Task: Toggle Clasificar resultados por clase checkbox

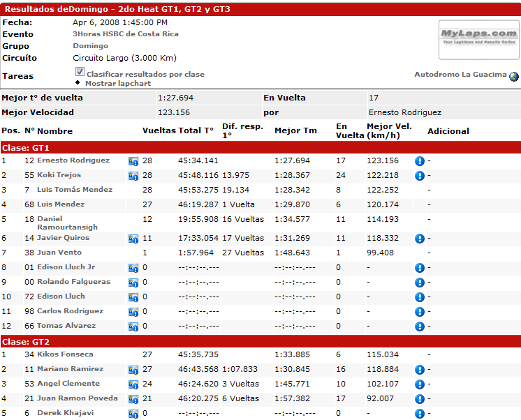Action: pyautogui.click(x=80, y=71)
